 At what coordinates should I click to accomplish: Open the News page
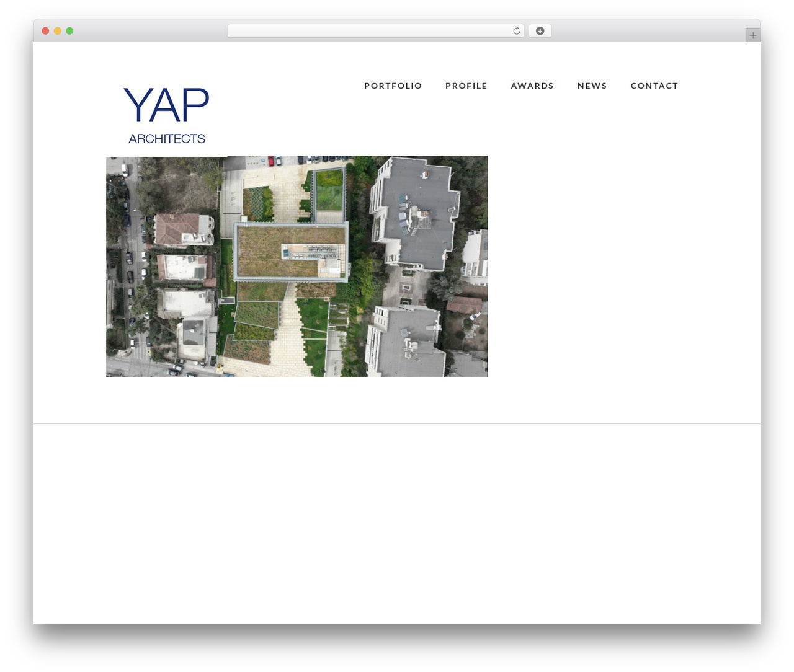[592, 86]
